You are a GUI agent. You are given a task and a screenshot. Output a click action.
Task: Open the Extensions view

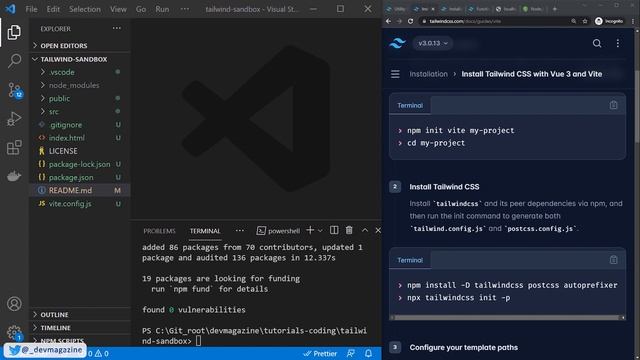[x=14, y=147]
